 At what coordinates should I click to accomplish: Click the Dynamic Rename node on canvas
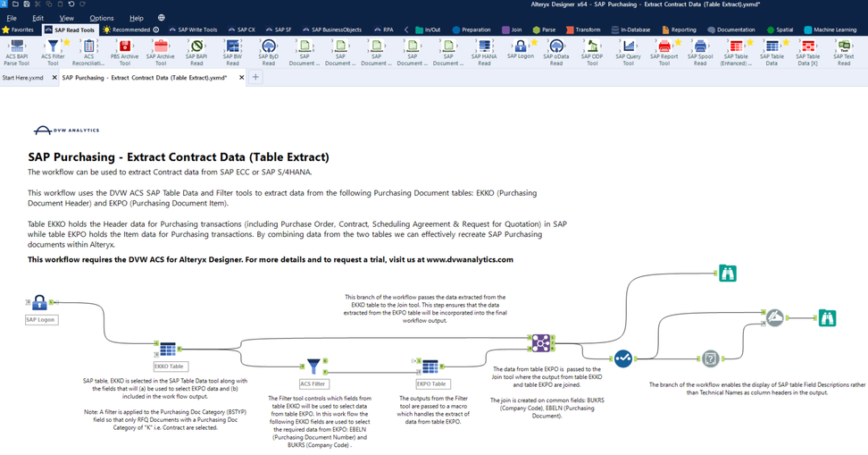click(x=775, y=317)
